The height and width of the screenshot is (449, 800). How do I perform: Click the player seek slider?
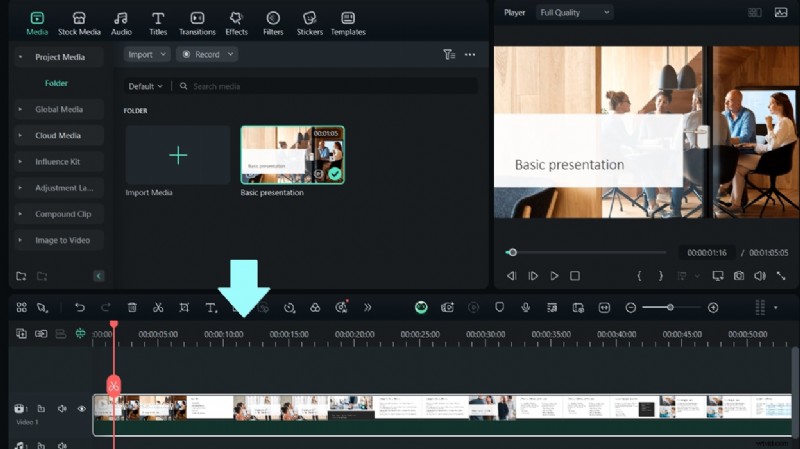[586, 252]
